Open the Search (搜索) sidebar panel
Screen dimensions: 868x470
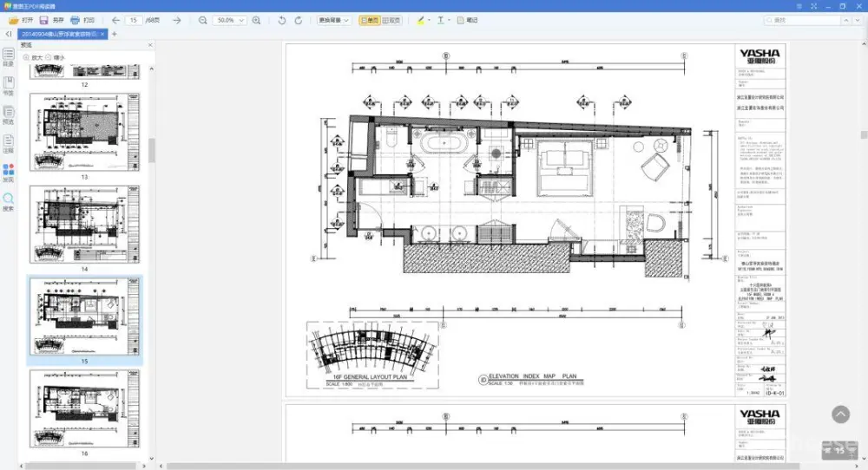tap(9, 201)
